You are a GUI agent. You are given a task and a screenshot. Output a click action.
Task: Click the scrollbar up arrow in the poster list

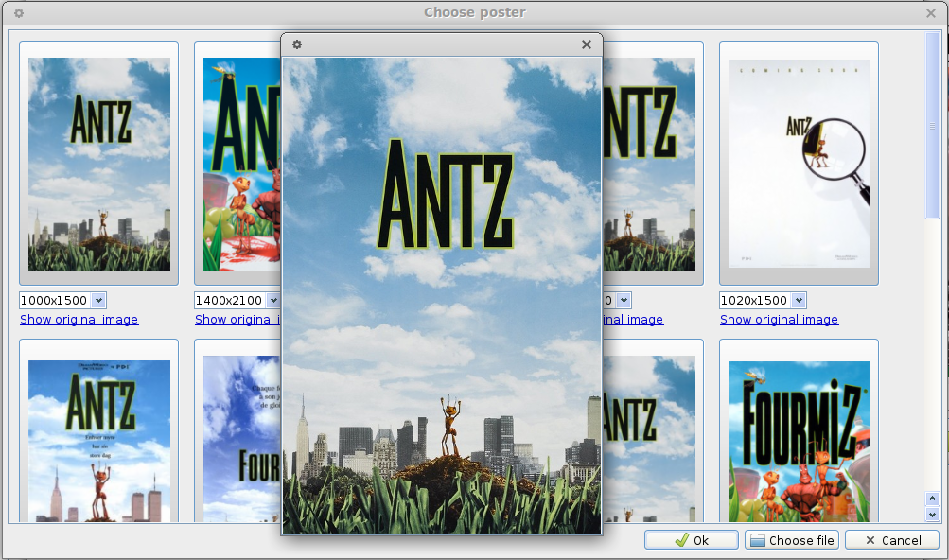932,499
